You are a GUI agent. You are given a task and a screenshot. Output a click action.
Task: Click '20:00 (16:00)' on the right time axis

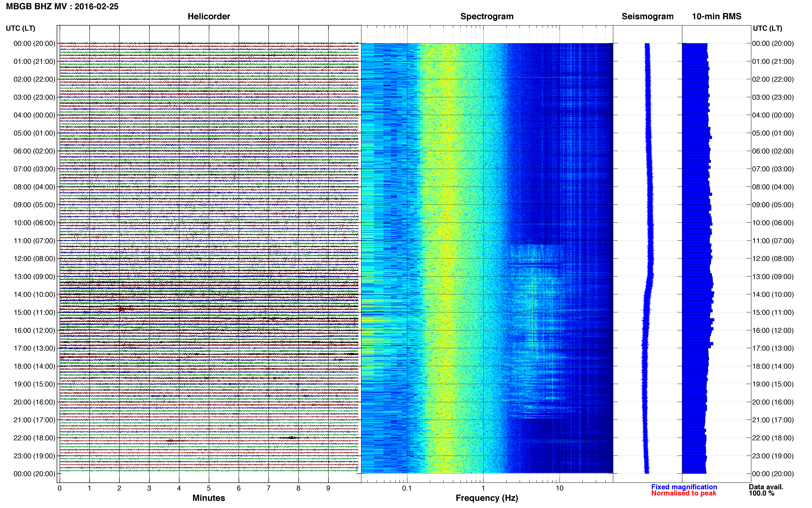(773, 402)
